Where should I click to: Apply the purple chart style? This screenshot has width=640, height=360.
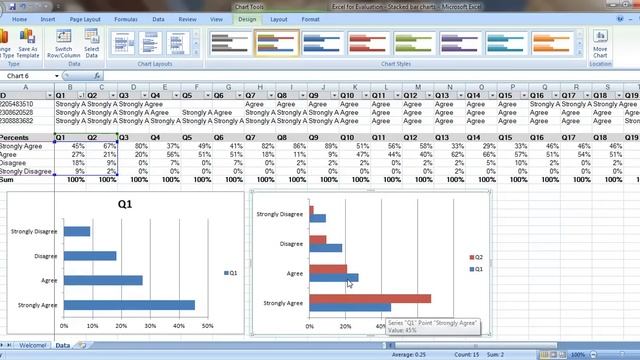point(460,43)
